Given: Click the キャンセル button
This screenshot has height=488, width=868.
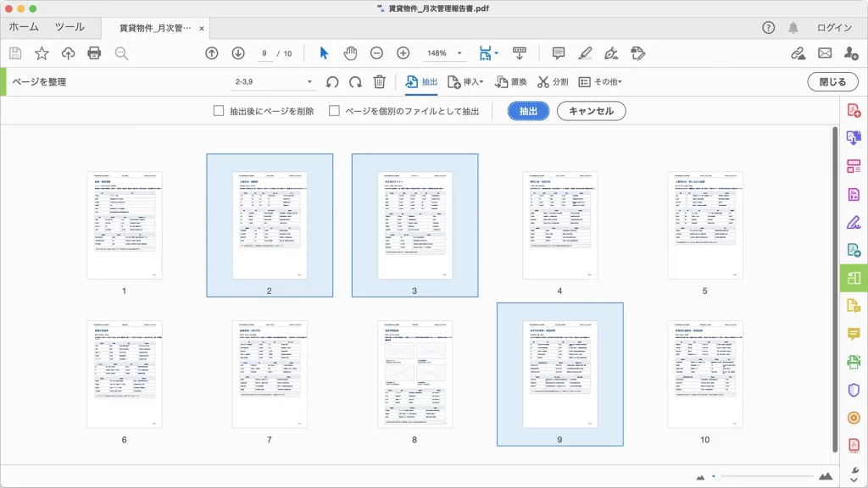Looking at the screenshot, I should [x=591, y=111].
